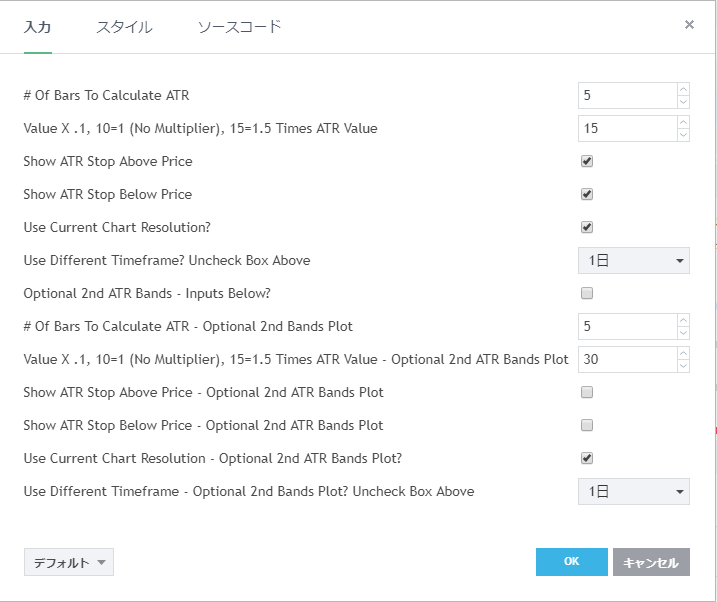This screenshot has width=717, height=602.
Task: Toggle Use Current Chart Resolution? checkbox
Action: coord(587,227)
